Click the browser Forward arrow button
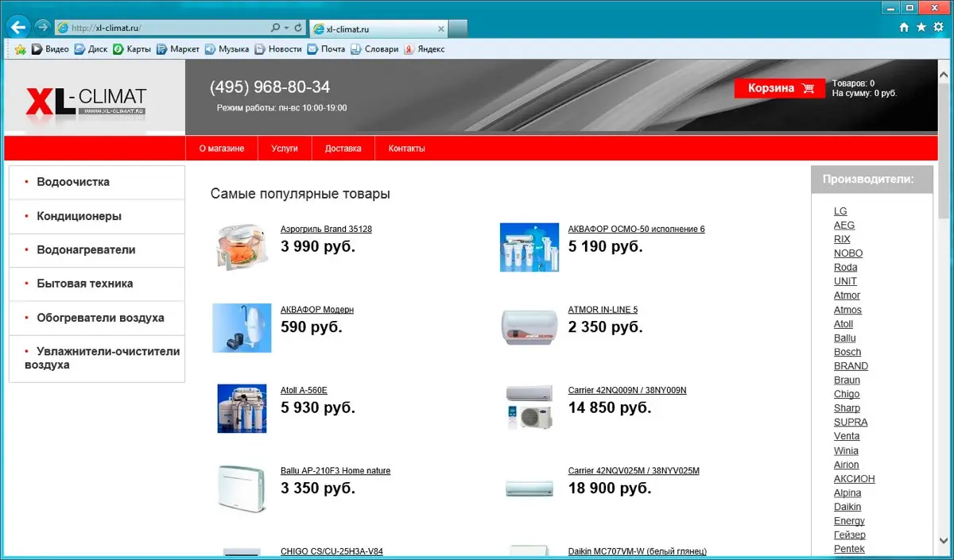 click(43, 27)
